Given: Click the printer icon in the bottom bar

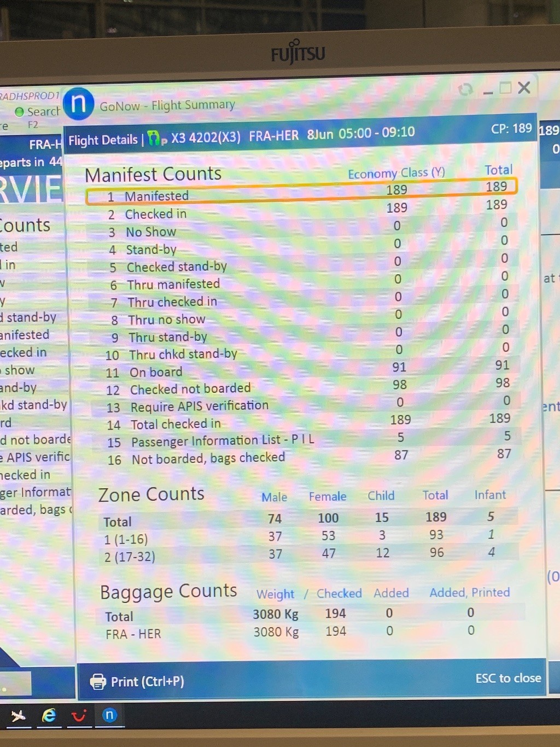Looking at the screenshot, I should (98, 682).
